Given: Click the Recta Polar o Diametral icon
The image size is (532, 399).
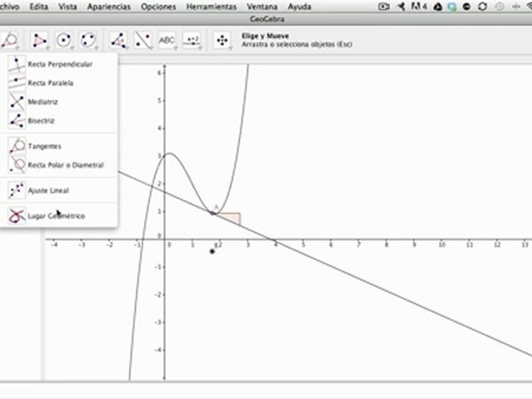Looking at the screenshot, I should [x=16, y=165].
